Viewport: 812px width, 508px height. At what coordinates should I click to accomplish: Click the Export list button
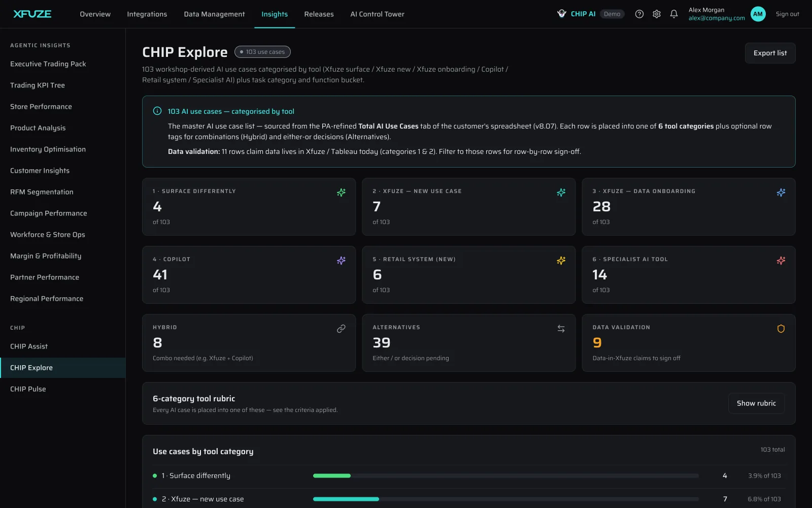point(770,53)
